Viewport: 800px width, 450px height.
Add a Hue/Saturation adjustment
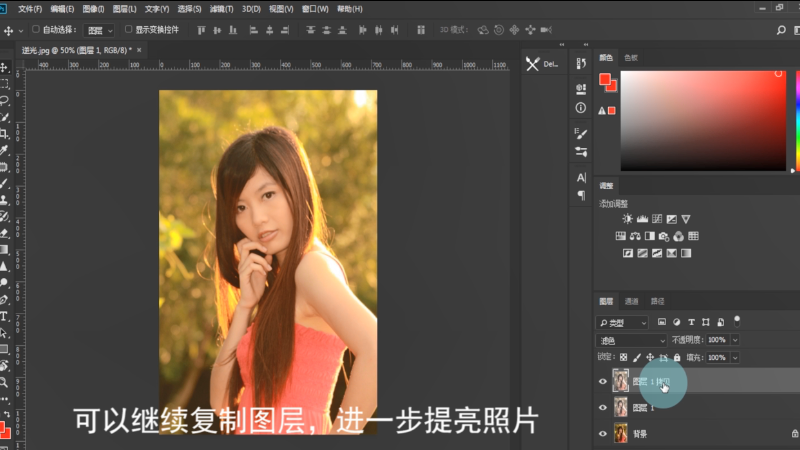[x=620, y=236]
